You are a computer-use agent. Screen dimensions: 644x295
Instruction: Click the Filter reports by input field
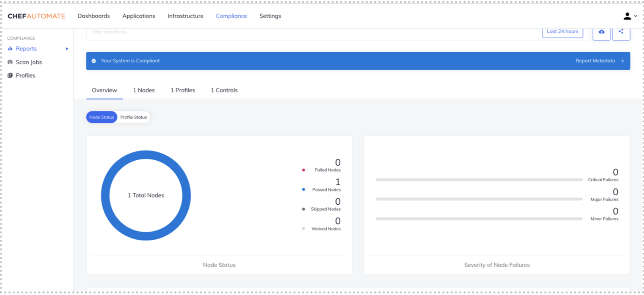(310, 32)
